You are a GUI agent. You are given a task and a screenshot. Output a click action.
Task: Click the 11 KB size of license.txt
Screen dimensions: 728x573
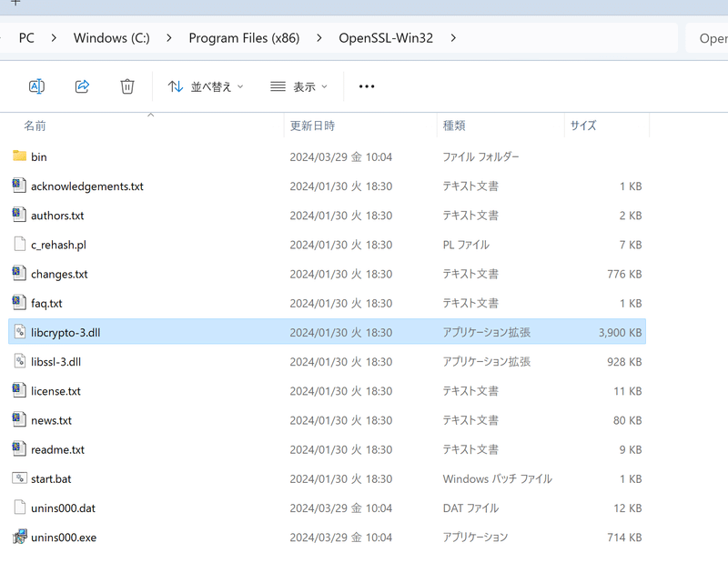tap(627, 391)
